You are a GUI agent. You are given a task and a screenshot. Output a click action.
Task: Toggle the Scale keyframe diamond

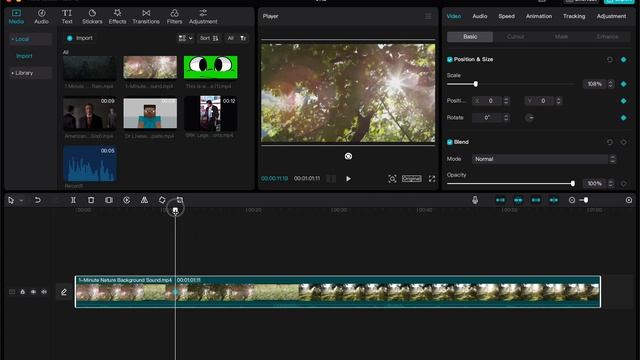click(623, 84)
